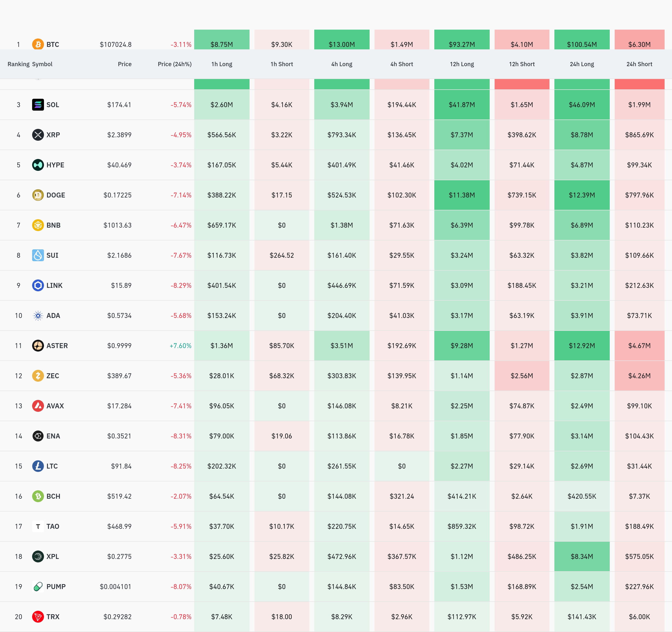The width and height of the screenshot is (672, 632).
Task: Select the LTC table row price
Action: pyautogui.click(x=121, y=466)
